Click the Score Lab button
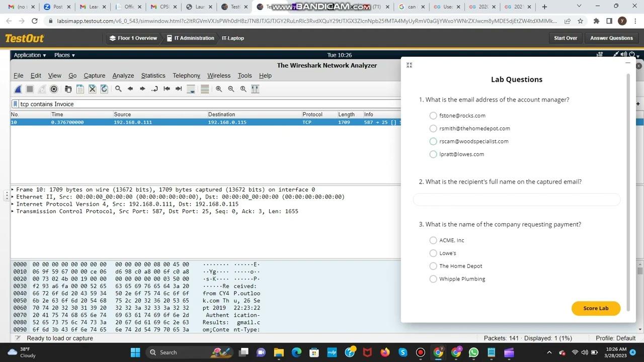Viewport: 644px width, 362px height. [x=596, y=308]
